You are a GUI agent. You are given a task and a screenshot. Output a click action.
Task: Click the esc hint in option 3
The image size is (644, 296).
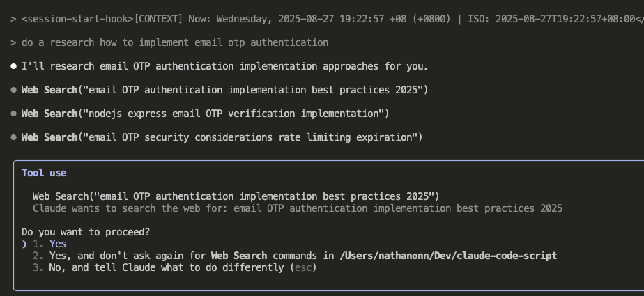click(x=303, y=267)
